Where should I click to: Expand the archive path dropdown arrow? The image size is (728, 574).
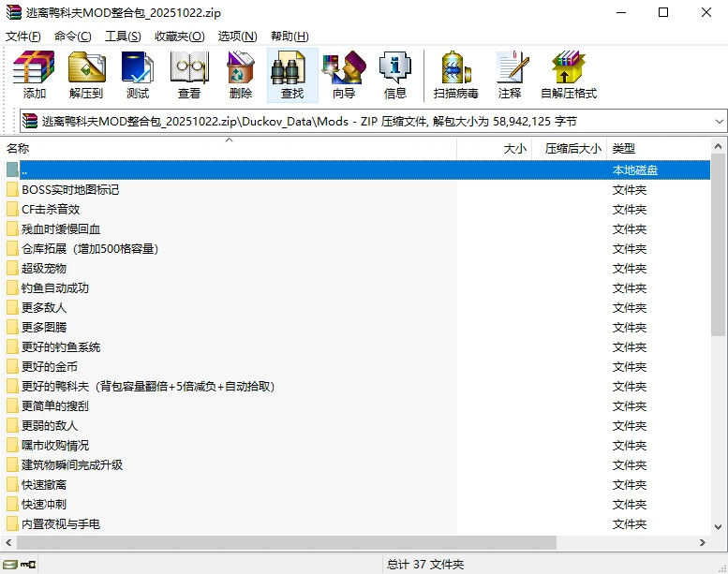[719, 122]
